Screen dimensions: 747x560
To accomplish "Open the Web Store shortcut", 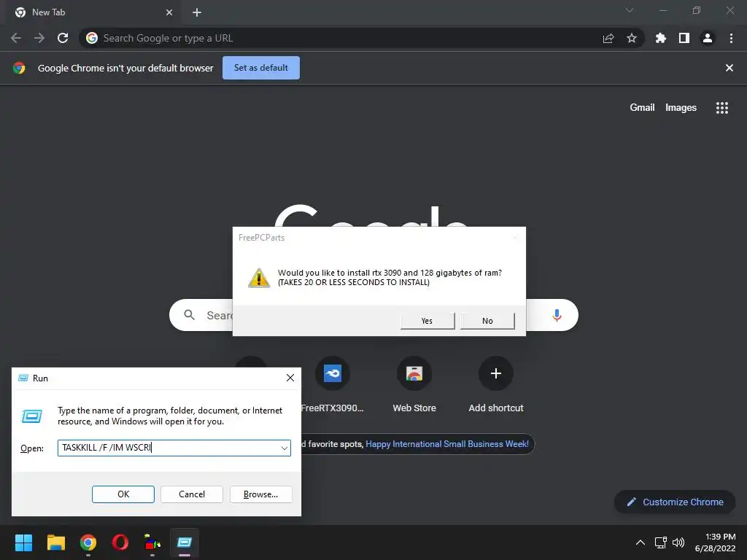I will [x=414, y=385].
